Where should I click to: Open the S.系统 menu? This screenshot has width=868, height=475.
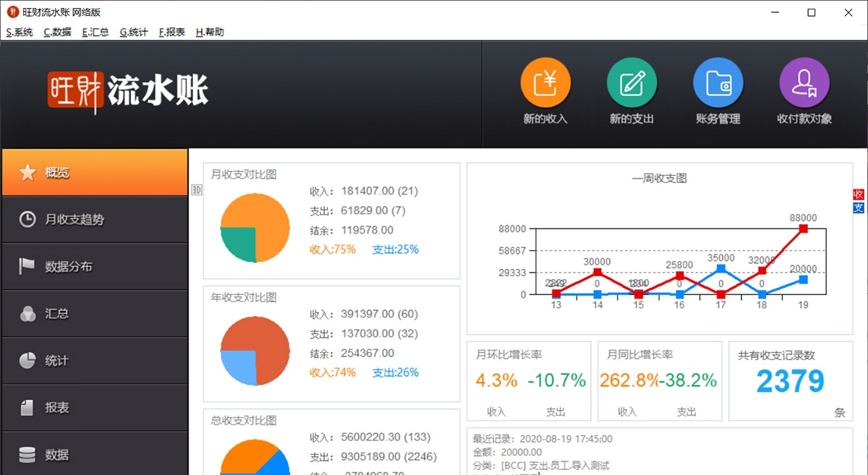(20, 33)
